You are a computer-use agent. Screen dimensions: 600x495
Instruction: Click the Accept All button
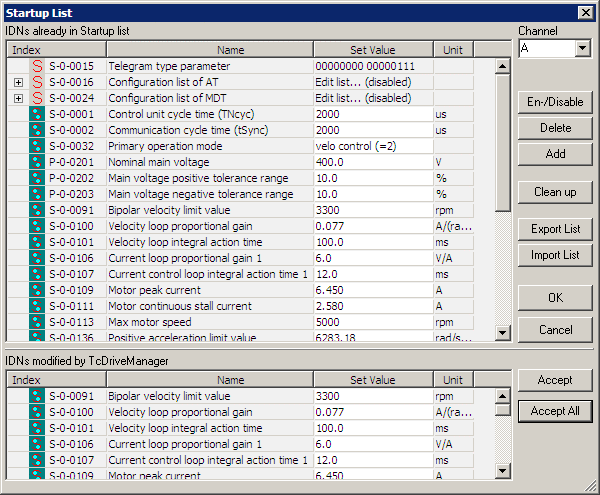coord(555,411)
